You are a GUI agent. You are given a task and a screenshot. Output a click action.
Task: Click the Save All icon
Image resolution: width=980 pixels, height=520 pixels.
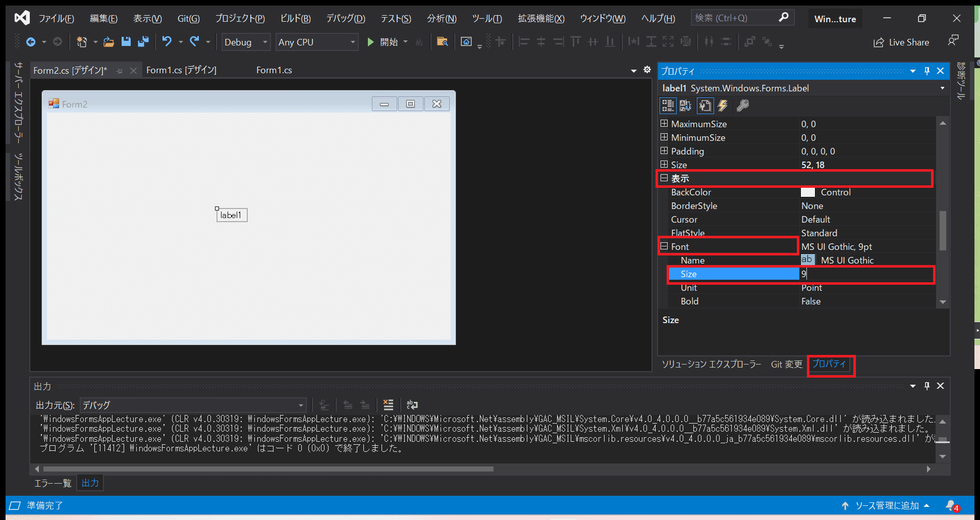(143, 42)
